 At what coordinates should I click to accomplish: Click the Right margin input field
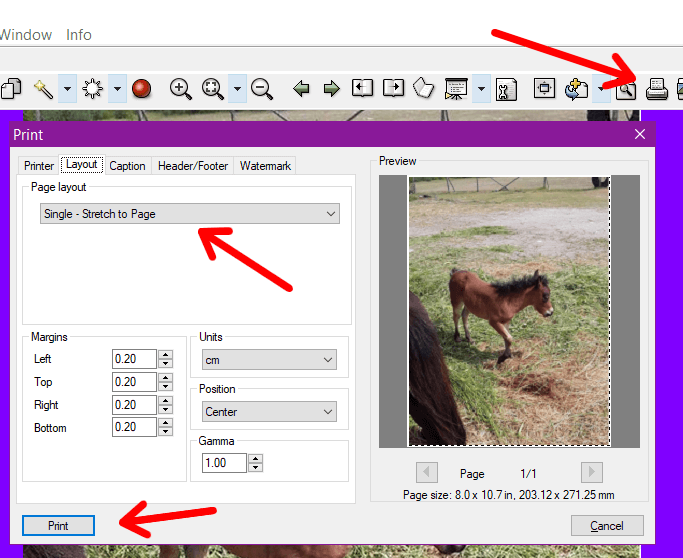pos(134,405)
